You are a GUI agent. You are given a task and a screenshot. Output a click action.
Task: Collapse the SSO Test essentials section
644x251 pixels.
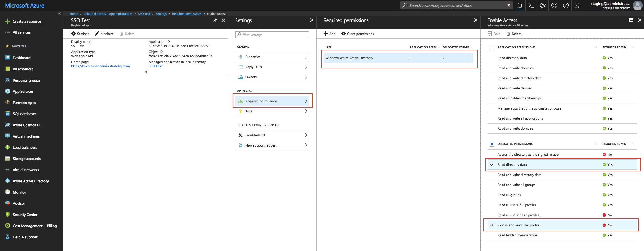[x=146, y=72]
